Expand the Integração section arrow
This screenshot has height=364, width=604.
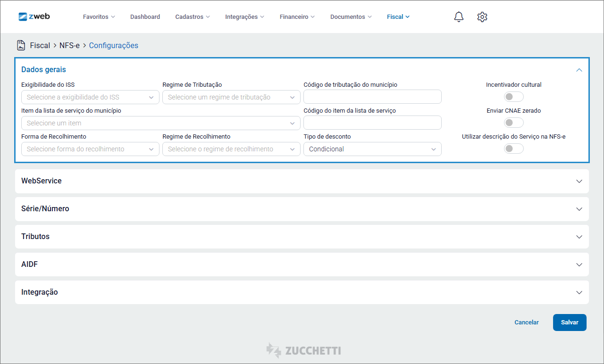pyautogui.click(x=579, y=292)
